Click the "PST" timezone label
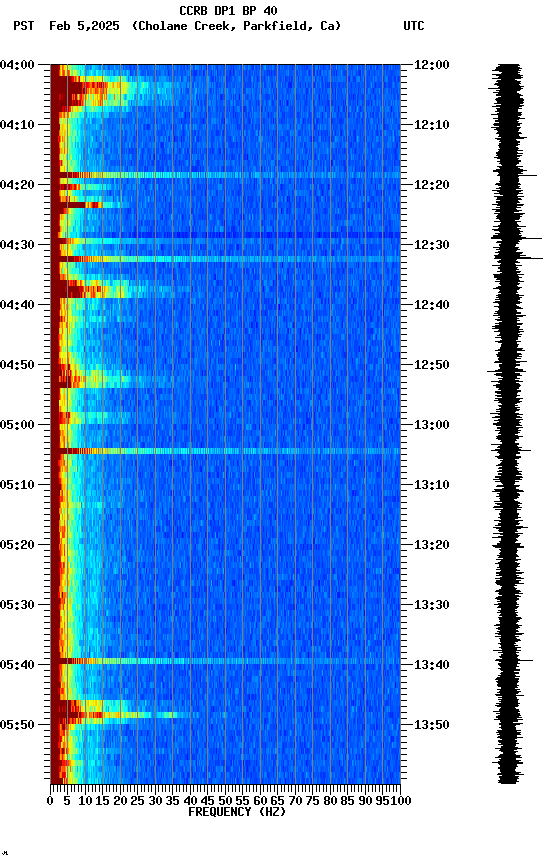 coord(24,26)
